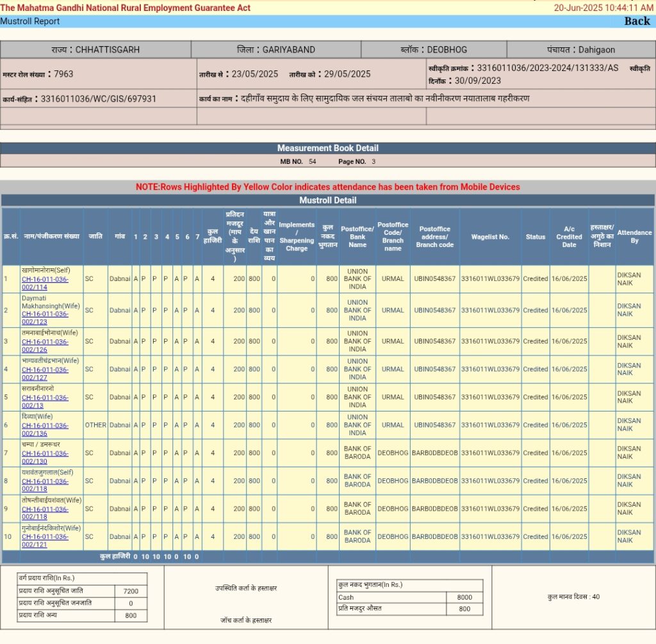The height and width of the screenshot is (644, 656).
Task: Click the red yellow-highlight NOTE text
Action: 327,187
